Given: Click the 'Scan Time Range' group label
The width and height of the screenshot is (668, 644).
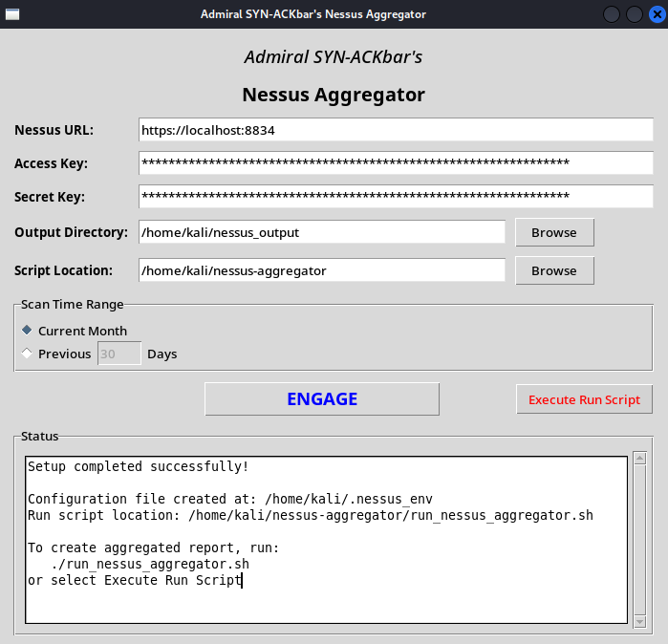Looking at the screenshot, I should [x=72, y=305].
